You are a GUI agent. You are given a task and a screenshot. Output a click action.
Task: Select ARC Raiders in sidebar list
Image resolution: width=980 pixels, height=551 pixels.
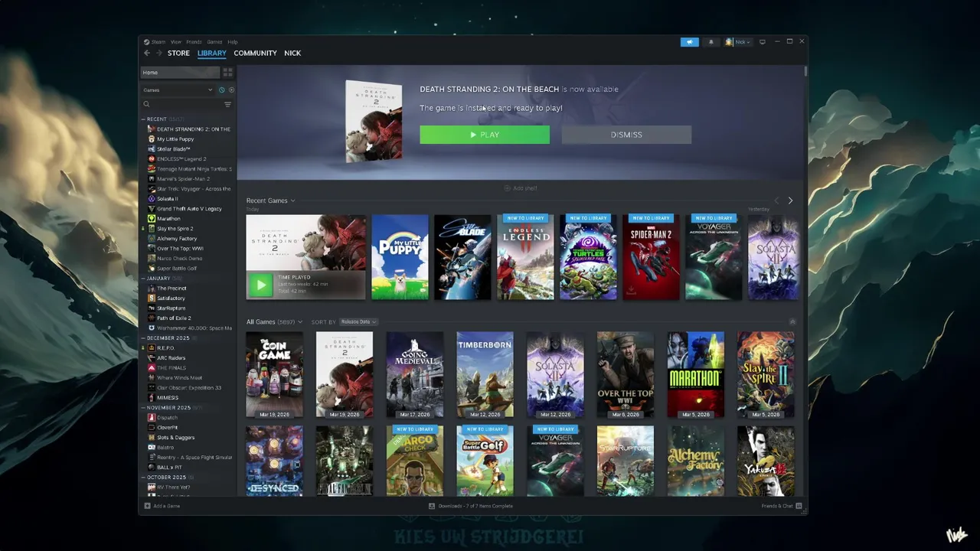[171, 358]
